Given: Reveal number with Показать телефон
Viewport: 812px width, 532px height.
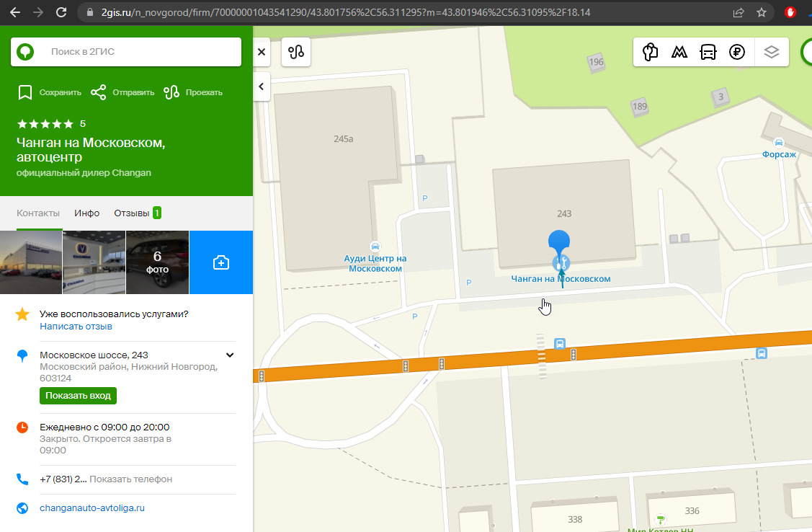Looking at the screenshot, I should click(x=130, y=479).
